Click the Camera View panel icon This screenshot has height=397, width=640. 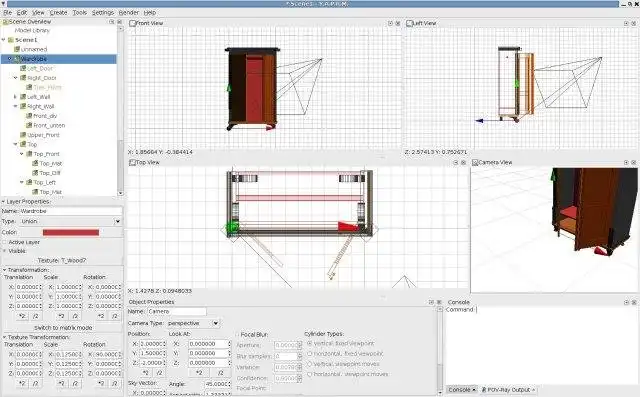(x=475, y=162)
